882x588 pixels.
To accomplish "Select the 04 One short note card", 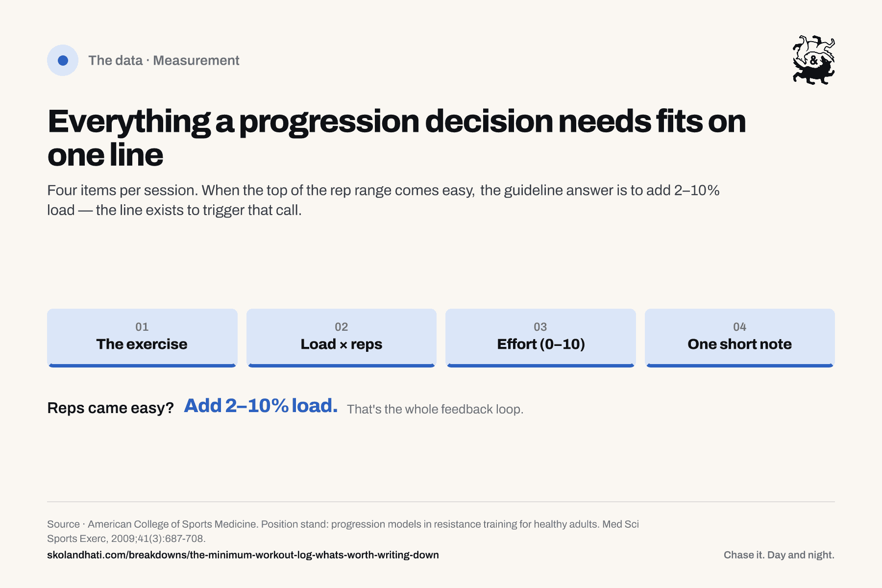I will tap(740, 338).
